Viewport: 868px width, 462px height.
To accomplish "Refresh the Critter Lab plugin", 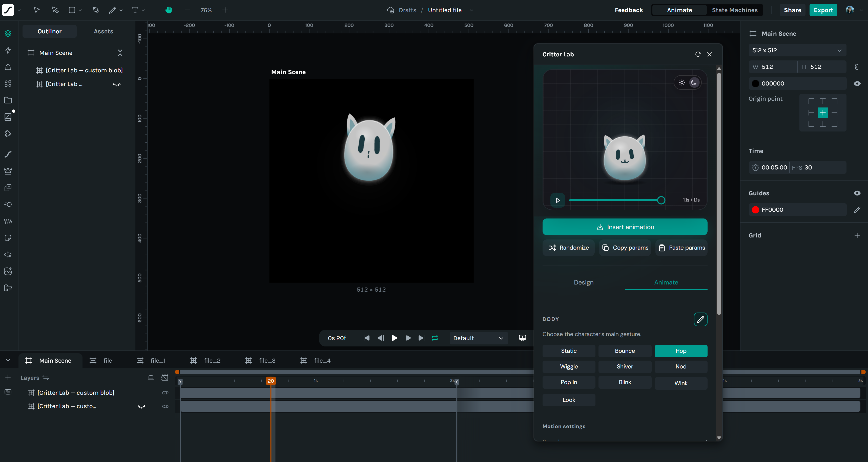I will coord(698,54).
